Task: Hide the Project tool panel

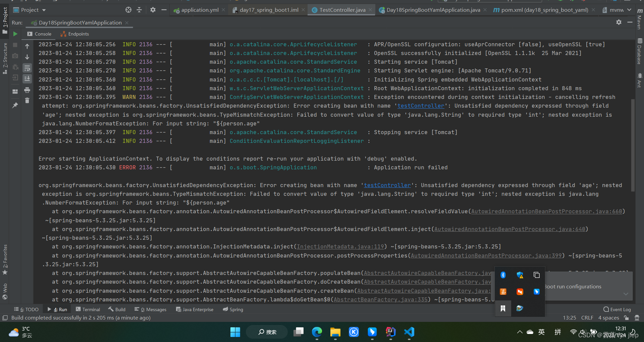Action: [164, 10]
